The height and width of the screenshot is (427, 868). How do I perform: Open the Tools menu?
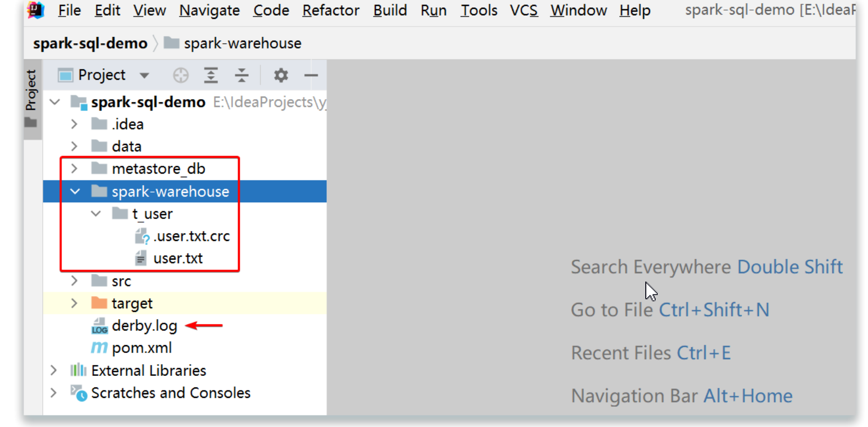click(478, 10)
